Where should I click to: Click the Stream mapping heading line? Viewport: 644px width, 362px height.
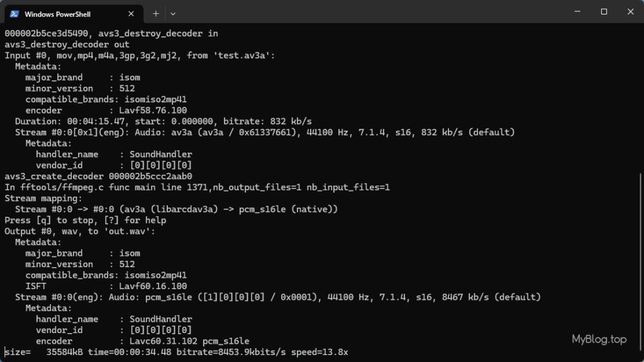pos(43,198)
